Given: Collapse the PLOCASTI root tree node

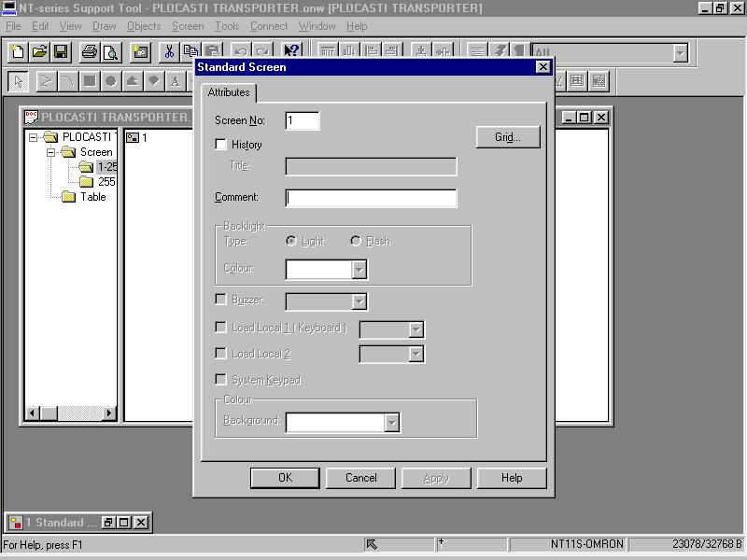Looking at the screenshot, I should coord(33,137).
